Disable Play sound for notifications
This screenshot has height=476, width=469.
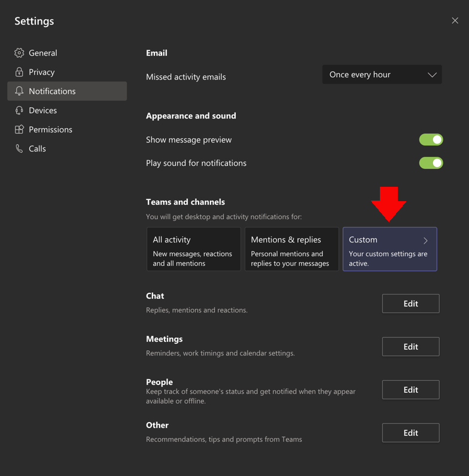coord(431,163)
